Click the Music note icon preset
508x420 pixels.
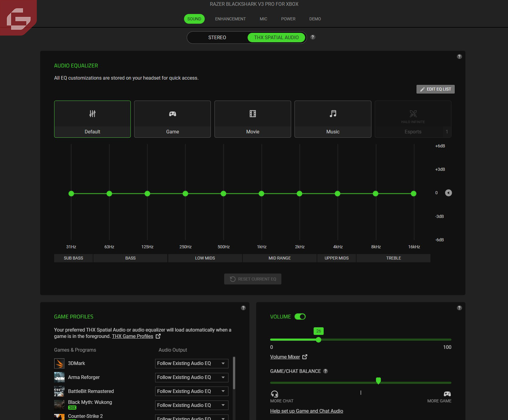(333, 114)
